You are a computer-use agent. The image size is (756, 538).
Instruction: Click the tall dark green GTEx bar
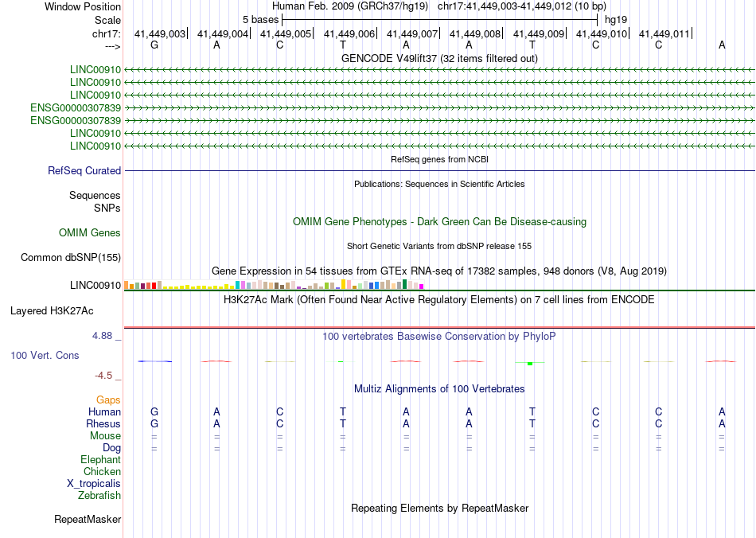tap(404, 284)
